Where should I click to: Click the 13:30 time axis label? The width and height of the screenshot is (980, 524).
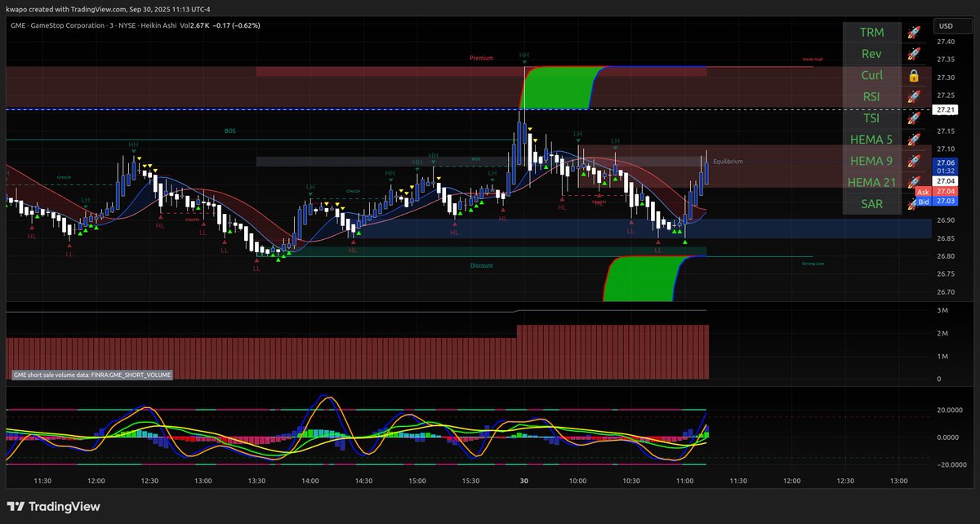click(256, 482)
